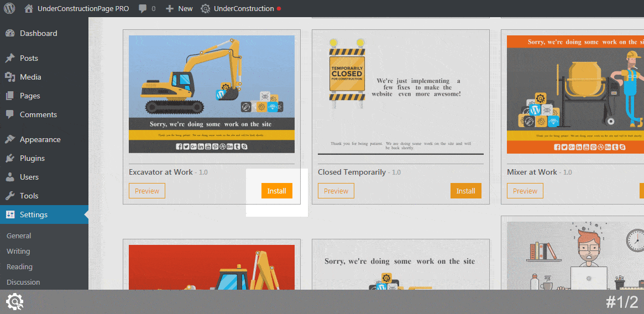Click the gear logo in bottom bar
644x314 pixels.
pyautogui.click(x=14, y=302)
